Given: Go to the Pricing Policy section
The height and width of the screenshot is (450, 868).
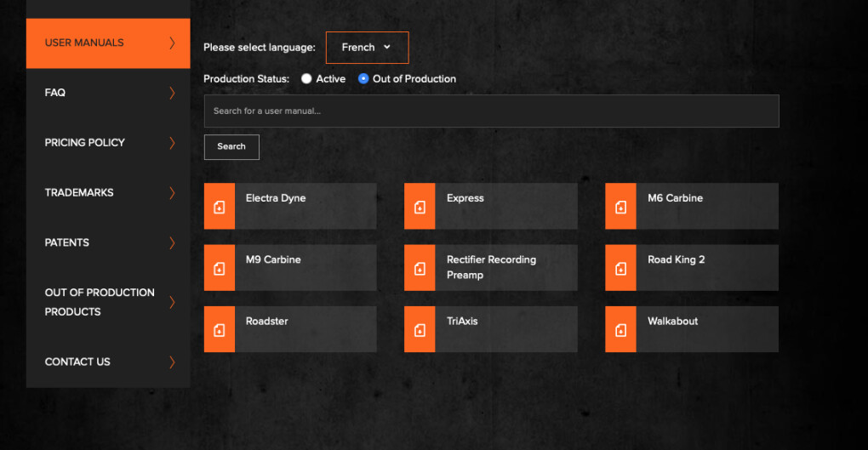Looking at the screenshot, I should coord(85,143).
